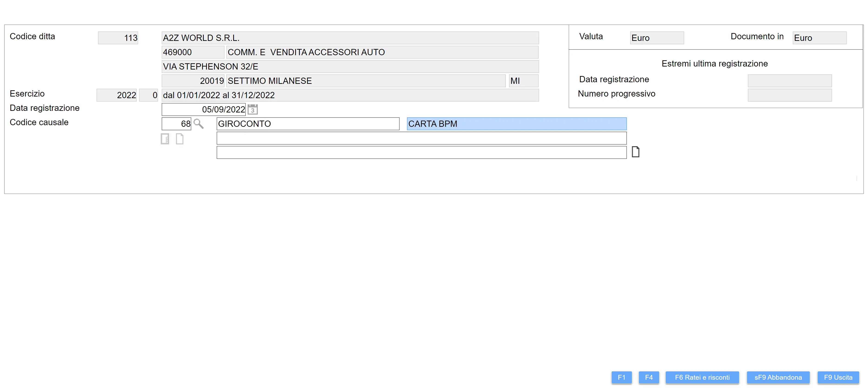Image resolution: width=868 pixels, height=388 pixels.
Task: Click the greyed ledger book icon below causale code
Action: pyautogui.click(x=165, y=139)
